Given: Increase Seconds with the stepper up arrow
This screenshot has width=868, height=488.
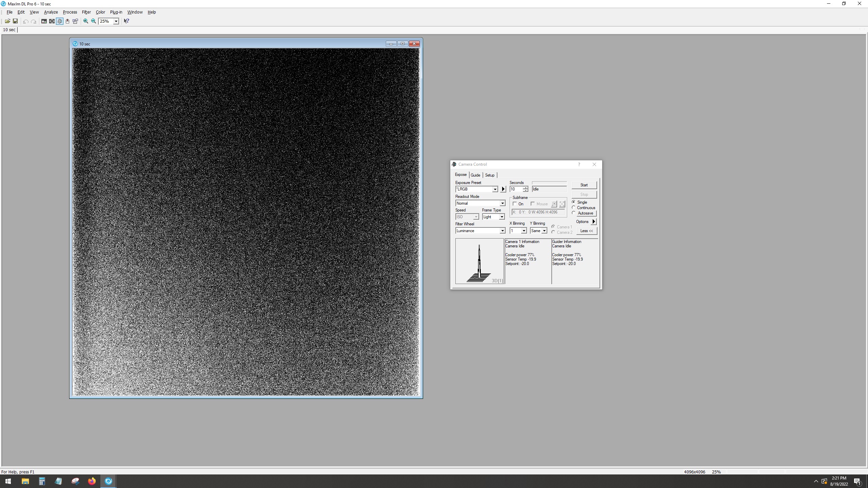Looking at the screenshot, I should (x=525, y=188).
